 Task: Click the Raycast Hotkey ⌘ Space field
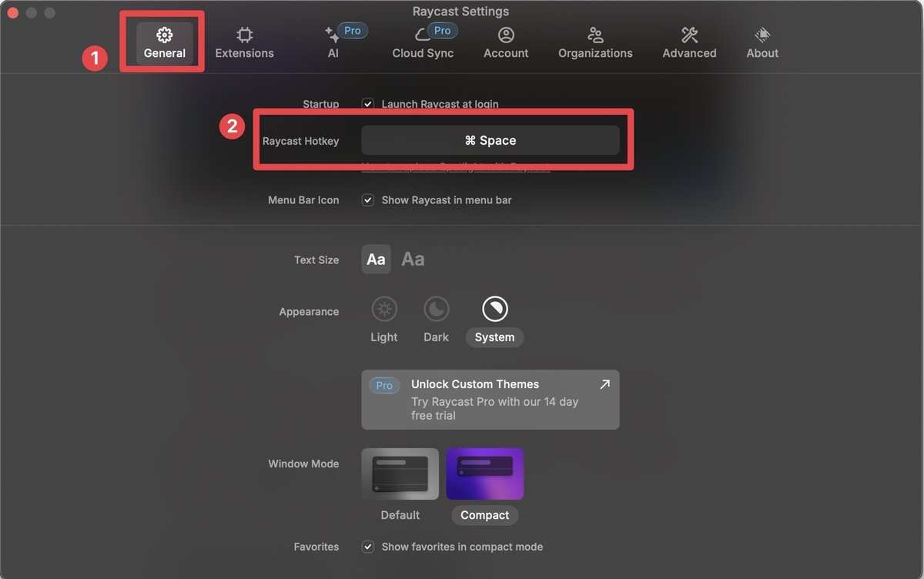click(x=490, y=140)
